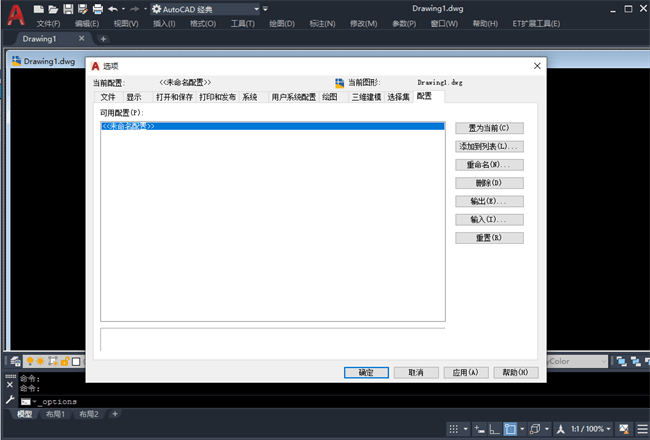Cancel the Options dialog with 取消

point(416,372)
